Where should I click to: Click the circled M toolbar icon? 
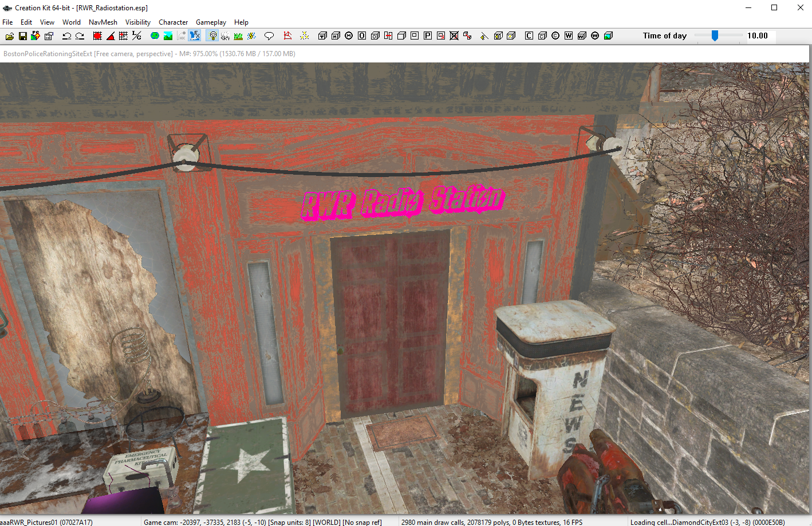point(349,36)
